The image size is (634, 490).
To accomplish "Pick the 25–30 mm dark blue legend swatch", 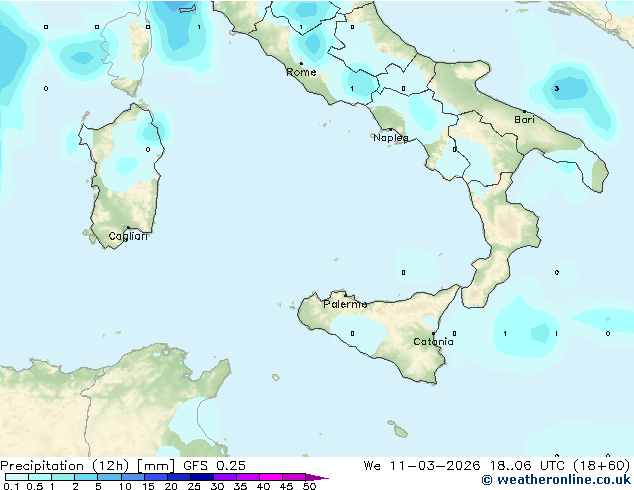I will (x=201, y=477).
